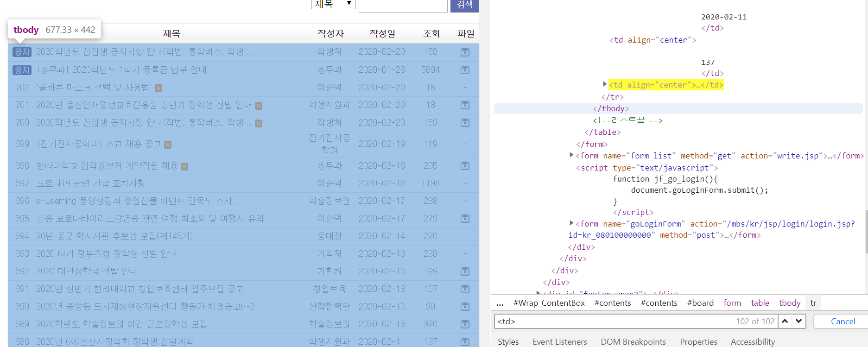Switch to the DOM Breakpoints tab
This screenshot has height=347, width=868.
click(633, 341)
